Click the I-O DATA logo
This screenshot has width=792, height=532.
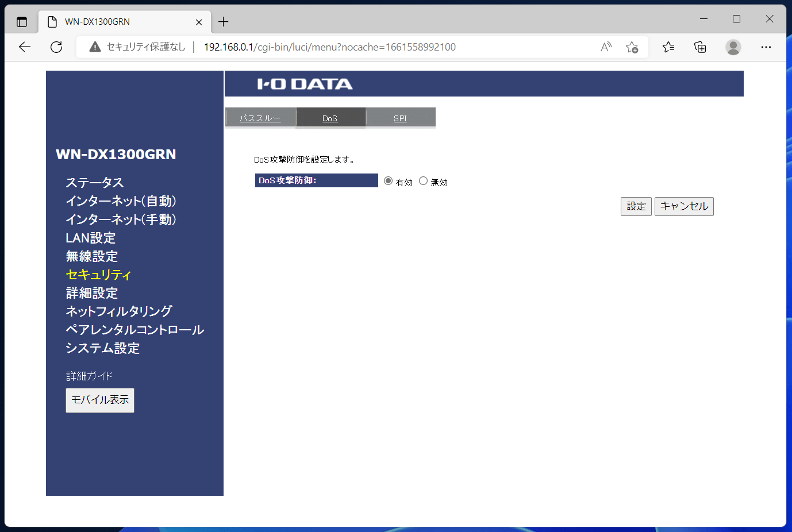coord(305,84)
